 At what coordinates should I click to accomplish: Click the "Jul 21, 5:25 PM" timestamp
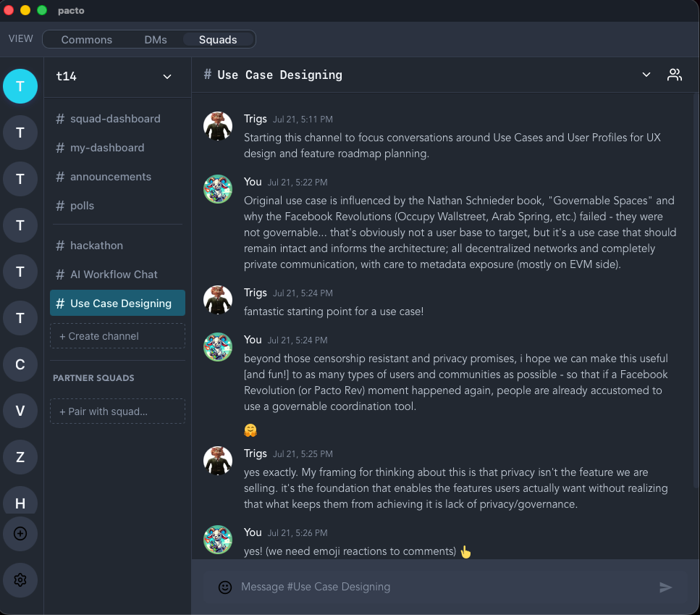pyautogui.click(x=303, y=454)
